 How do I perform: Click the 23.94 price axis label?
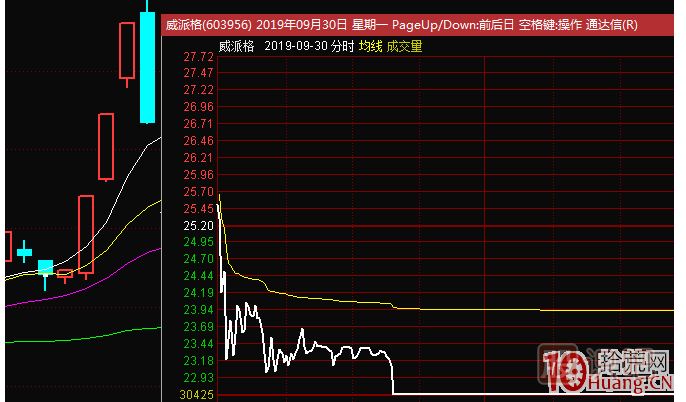tap(199, 310)
